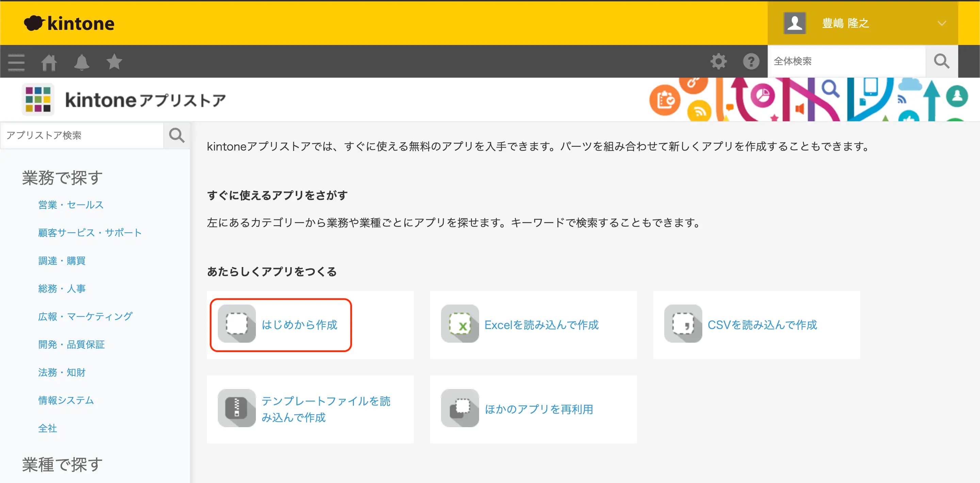
Task: Click the template zip file icon
Action: [236, 408]
